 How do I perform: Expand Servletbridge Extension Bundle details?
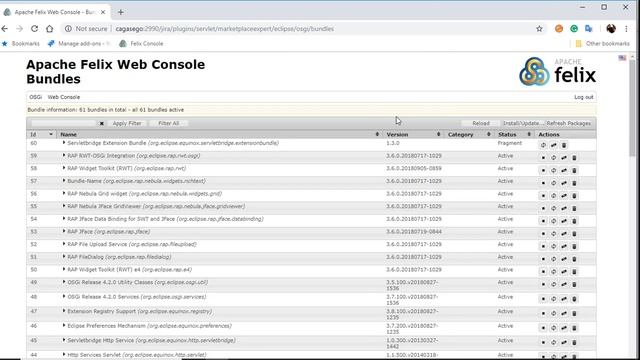pos(64,143)
